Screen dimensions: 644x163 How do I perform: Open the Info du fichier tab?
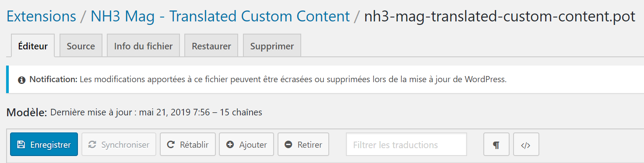(x=143, y=45)
